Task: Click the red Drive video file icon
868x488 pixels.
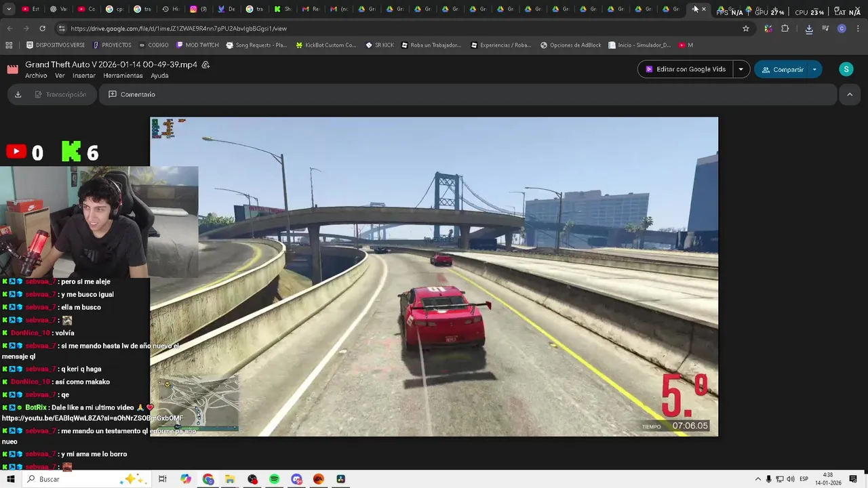Action: [x=13, y=69]
